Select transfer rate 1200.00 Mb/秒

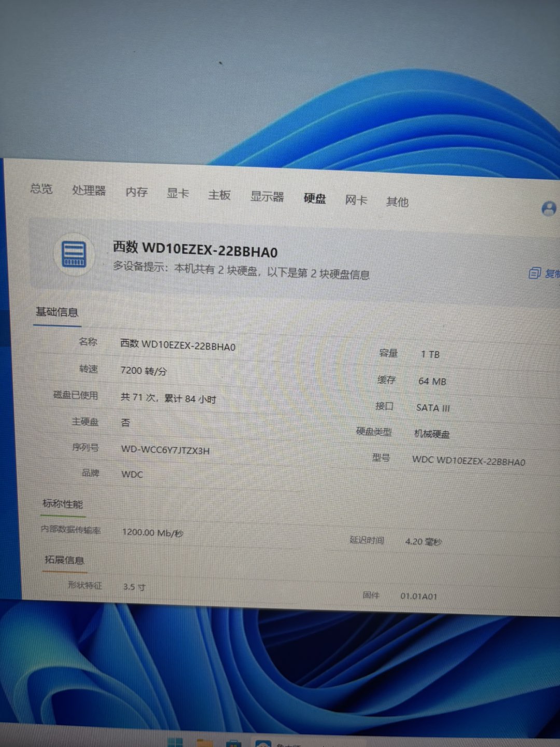click(x=152, y=532)
